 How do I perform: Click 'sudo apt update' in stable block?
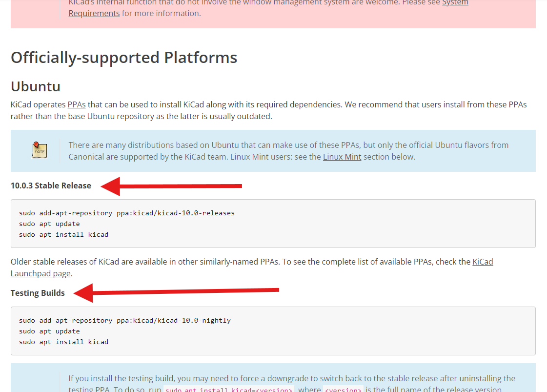[49, 224]
